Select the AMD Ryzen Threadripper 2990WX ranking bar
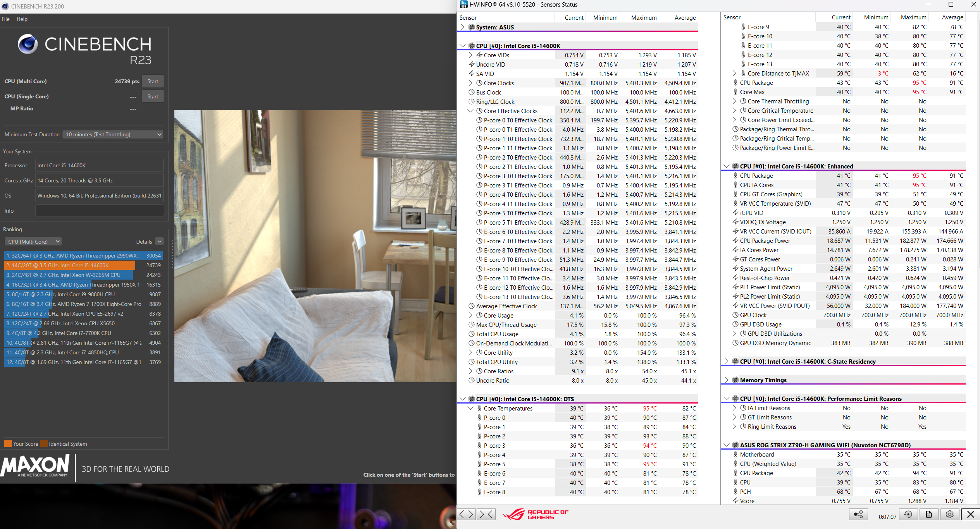The height and width of the screenshot is (529, 980). (84, 256)
